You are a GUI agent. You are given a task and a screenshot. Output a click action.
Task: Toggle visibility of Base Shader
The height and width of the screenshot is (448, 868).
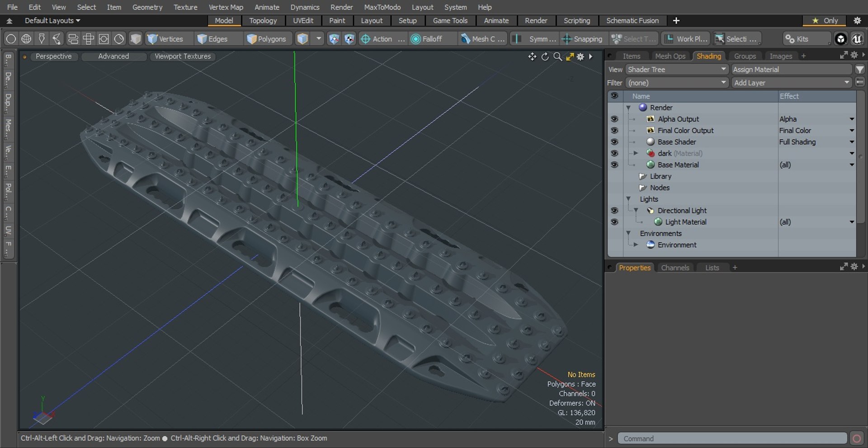pos(614,142)
